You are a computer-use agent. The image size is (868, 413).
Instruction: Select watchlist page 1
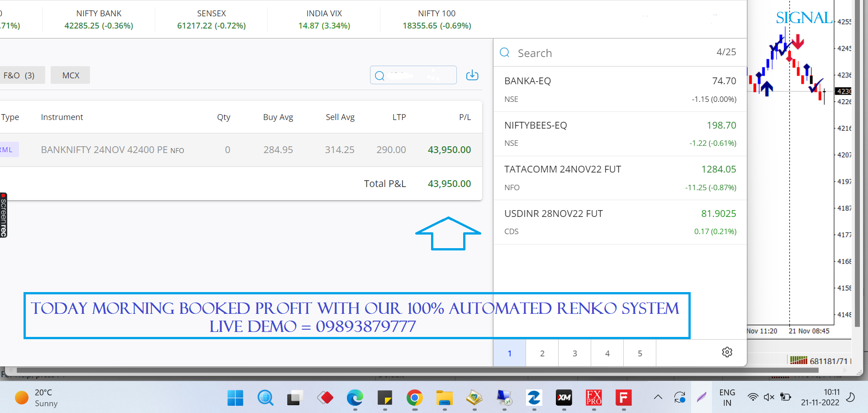tap(510, 353)
